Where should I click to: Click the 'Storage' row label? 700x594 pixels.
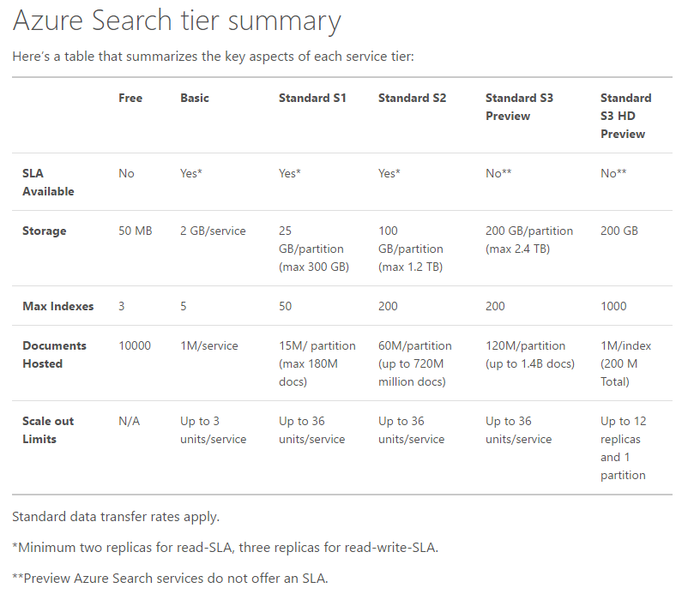44,231
